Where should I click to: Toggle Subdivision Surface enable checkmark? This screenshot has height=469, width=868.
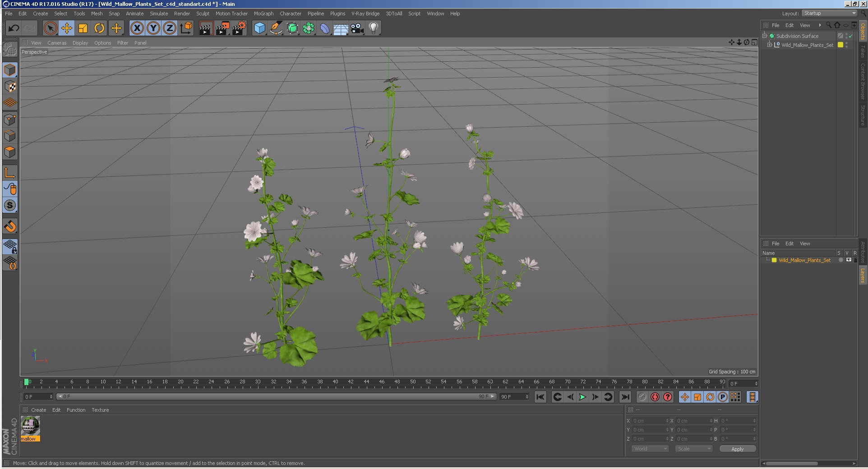pos(851,36)
